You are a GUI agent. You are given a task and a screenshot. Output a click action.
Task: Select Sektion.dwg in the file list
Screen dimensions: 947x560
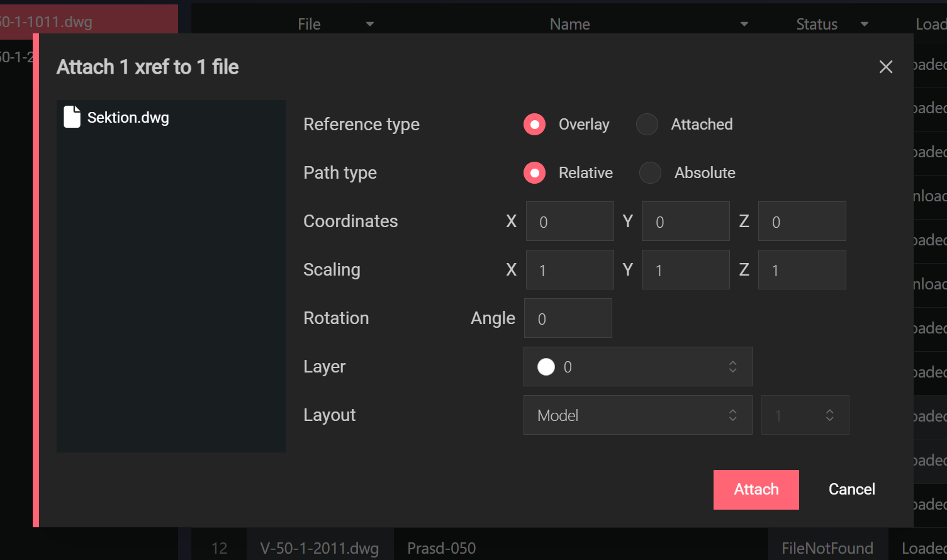(128, 118)
